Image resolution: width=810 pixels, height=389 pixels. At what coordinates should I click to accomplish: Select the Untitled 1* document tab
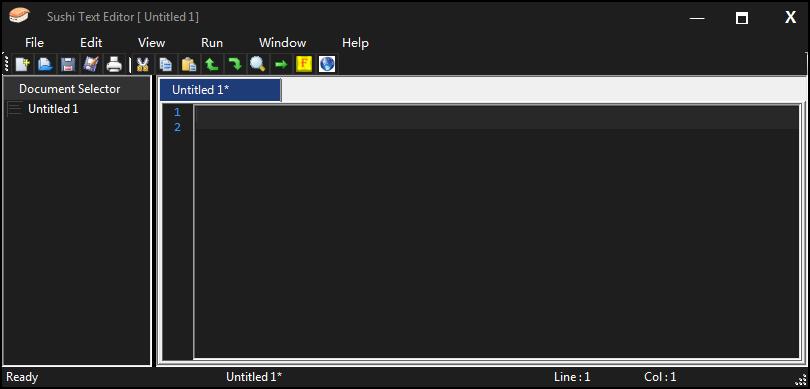(x=221, y=90)
